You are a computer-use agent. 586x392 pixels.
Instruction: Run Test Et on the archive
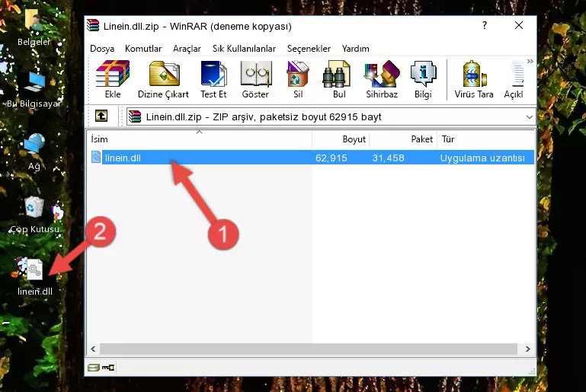[213, 79]
